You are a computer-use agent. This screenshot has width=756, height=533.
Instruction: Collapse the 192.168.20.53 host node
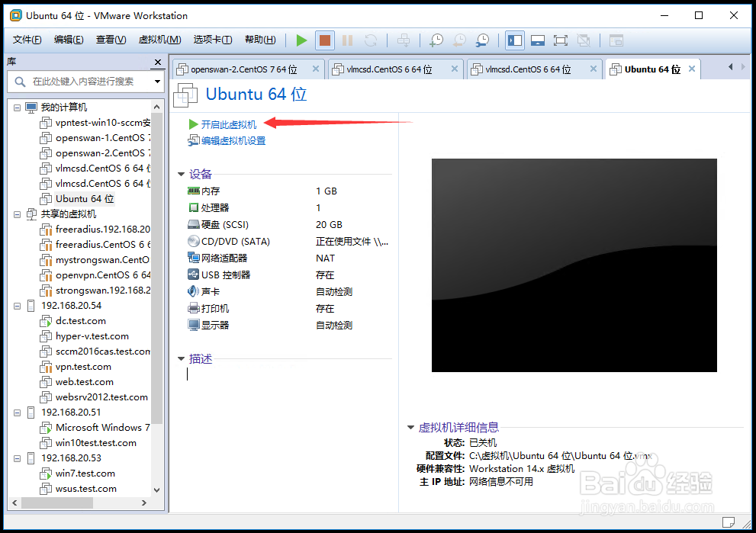pos(18,459)
